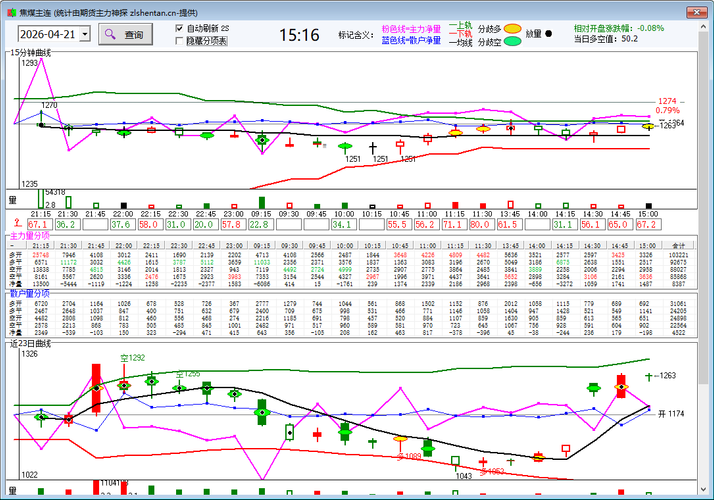Viewport: 714px width, 500px height.
Task: Enable the 隐藏分项表 checkbox
Action: [179, 41]
